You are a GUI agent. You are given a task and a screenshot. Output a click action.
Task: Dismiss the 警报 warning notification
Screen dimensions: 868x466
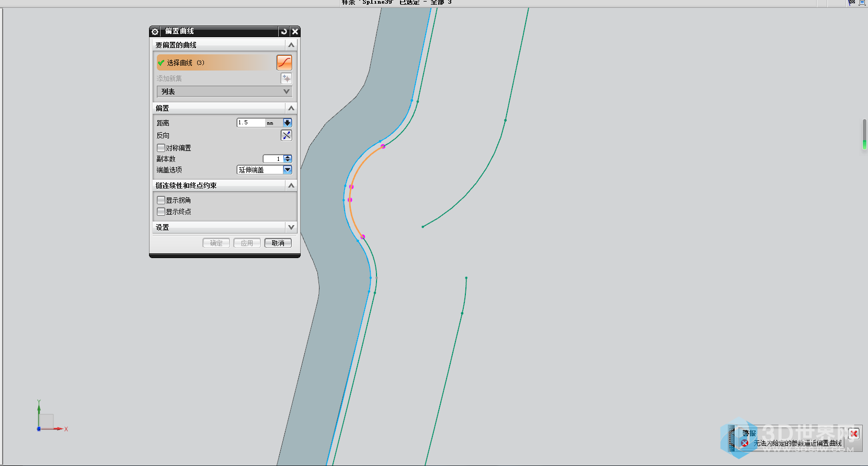854,434
